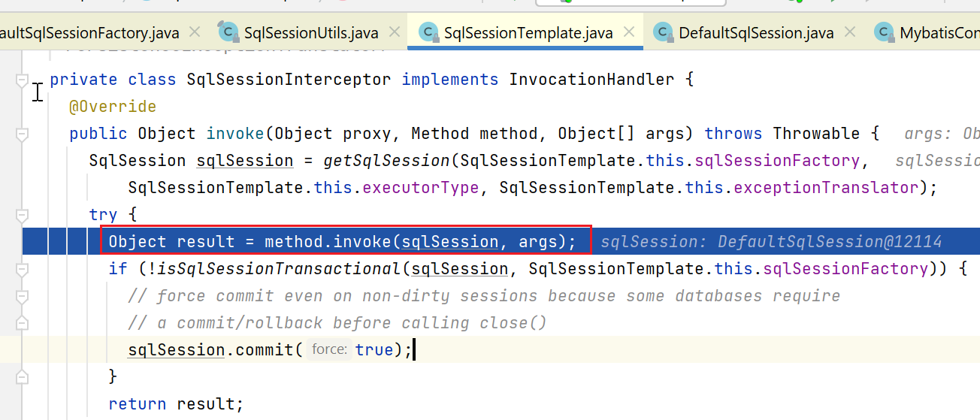Fold the try block in gutter

coord(22,216)
